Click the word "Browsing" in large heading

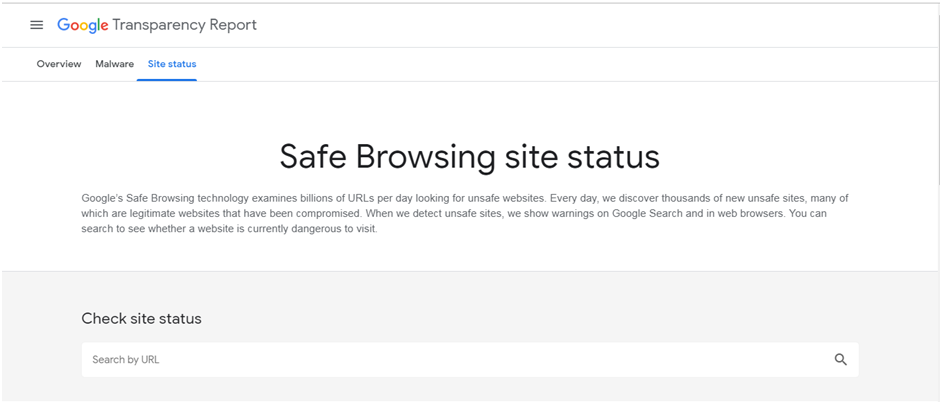(x=425, y=158)
